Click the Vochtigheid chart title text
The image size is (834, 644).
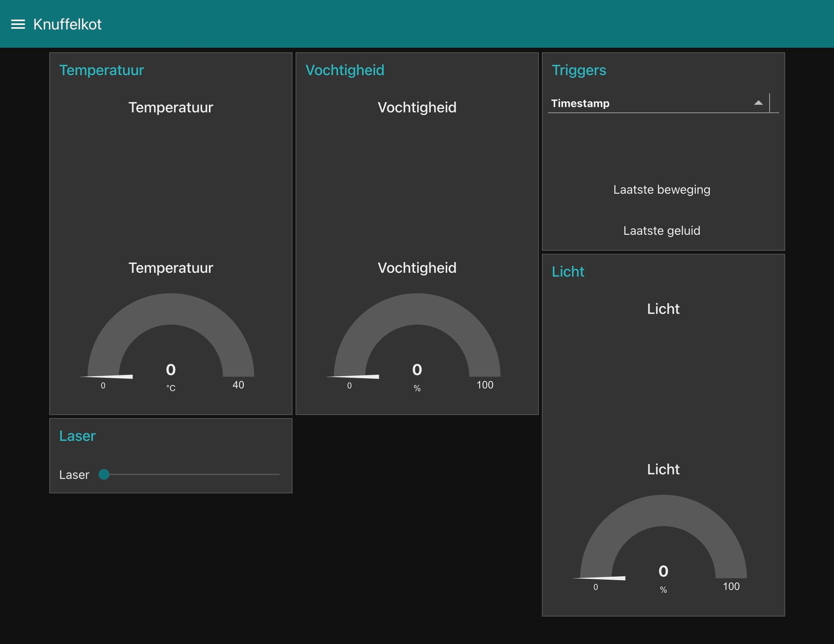click(x=417, y=108)
